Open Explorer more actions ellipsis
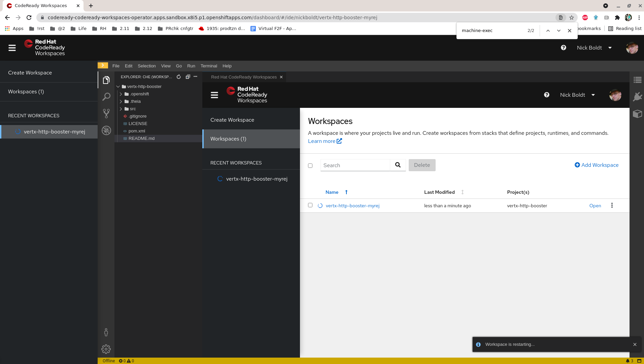Screen dimensions: 644x364 click(195, 77)
